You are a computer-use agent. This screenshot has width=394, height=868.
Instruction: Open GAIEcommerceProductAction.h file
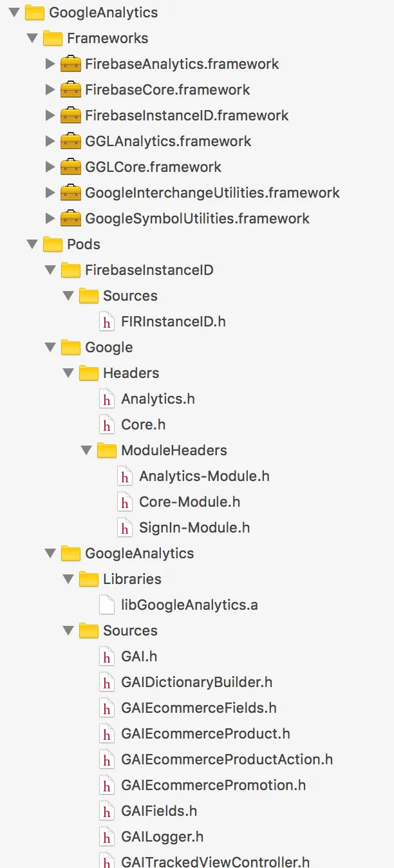pyautogui.click(x=227, y=759)
